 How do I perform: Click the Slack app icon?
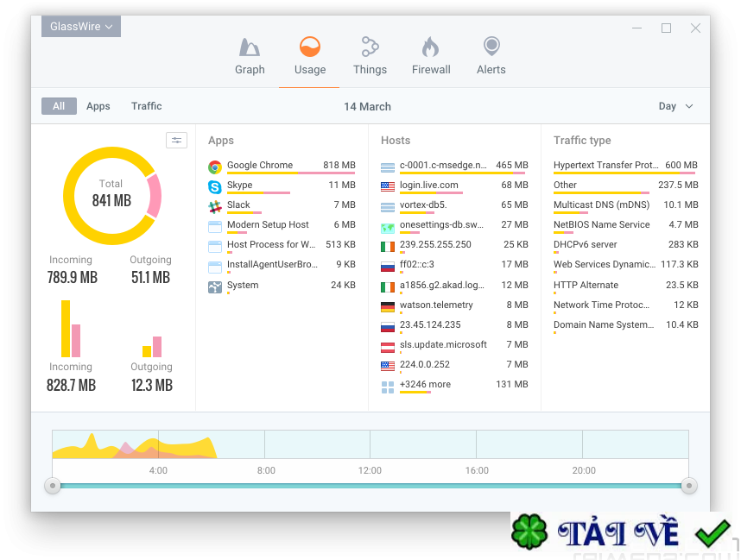[x=215, y=206]
